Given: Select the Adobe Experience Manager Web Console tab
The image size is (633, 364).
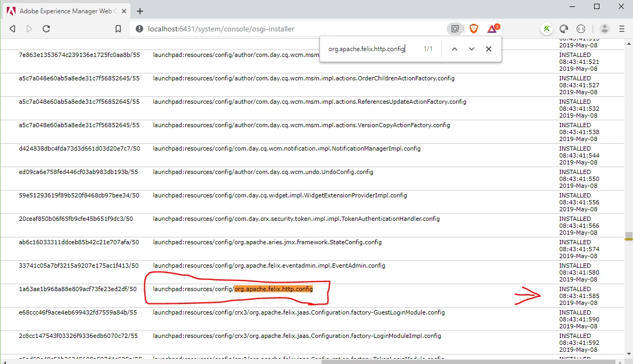Looking at the screenshot, I should tap(67, 11).
